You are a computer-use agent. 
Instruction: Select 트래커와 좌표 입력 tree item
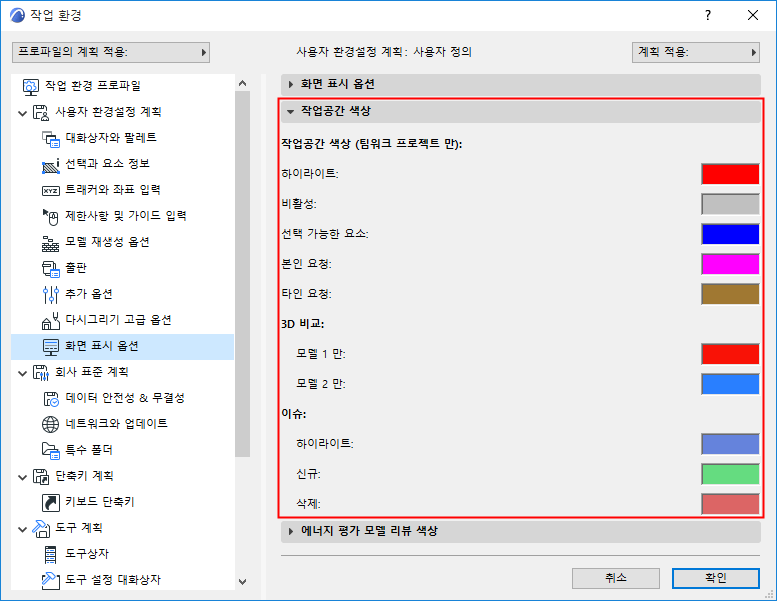(113, 190)
